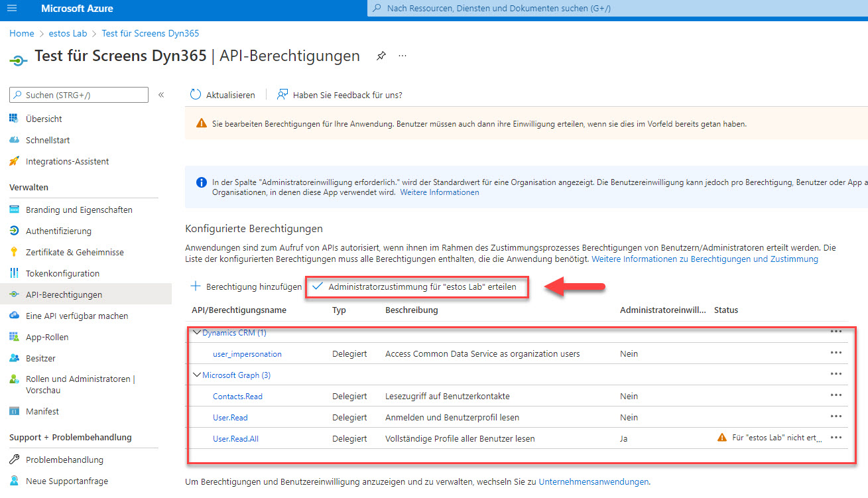Click the top Azure resource search box
The height and width of the screenshot is (498, 868).
coord(617,9)
